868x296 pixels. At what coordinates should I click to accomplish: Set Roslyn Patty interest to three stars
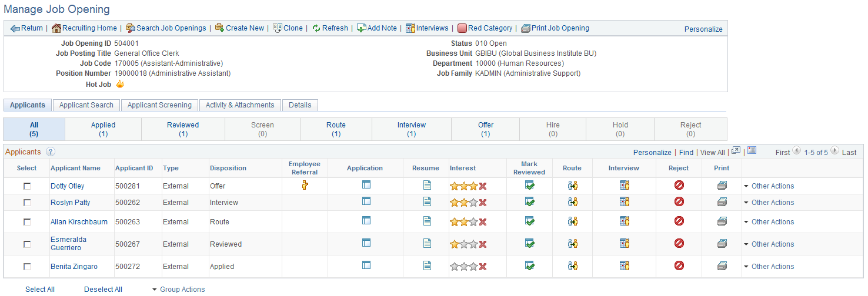click(x=473, y=203)
